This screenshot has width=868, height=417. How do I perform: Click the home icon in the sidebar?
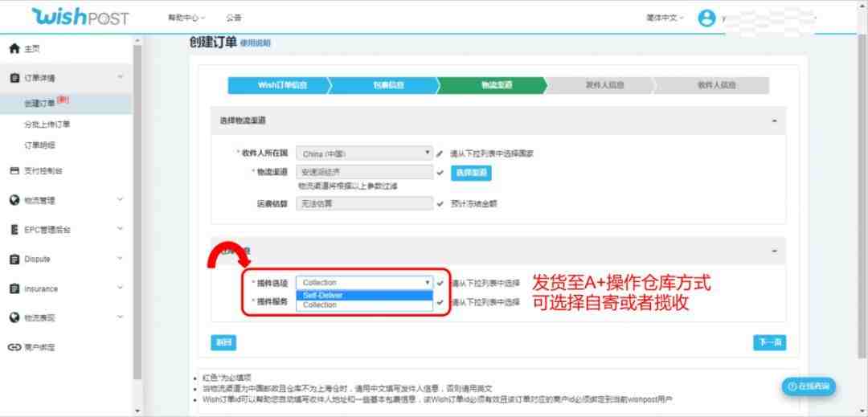pos(14,49)
